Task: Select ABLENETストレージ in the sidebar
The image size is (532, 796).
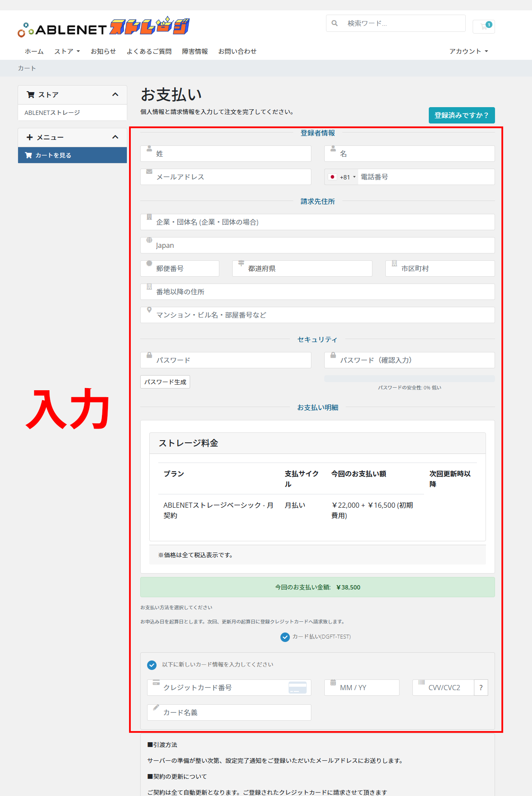Action: click(x=72, y=113)
